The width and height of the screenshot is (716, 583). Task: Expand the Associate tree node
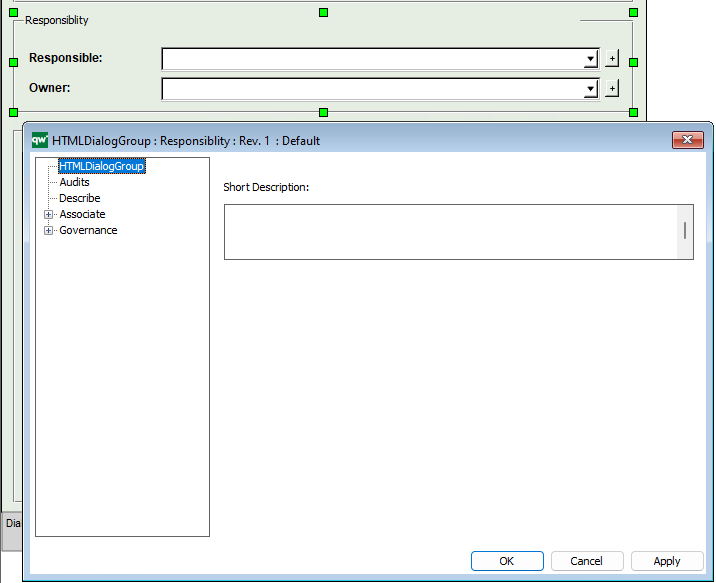(x=48, y=214)
